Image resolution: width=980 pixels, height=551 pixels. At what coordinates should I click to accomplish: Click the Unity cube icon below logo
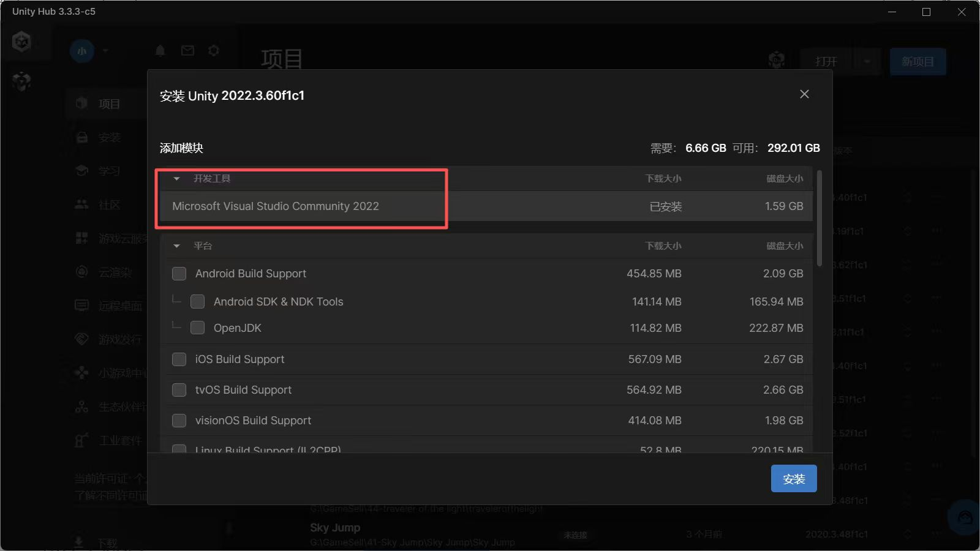pyautogui.click(x=22, y=81)
